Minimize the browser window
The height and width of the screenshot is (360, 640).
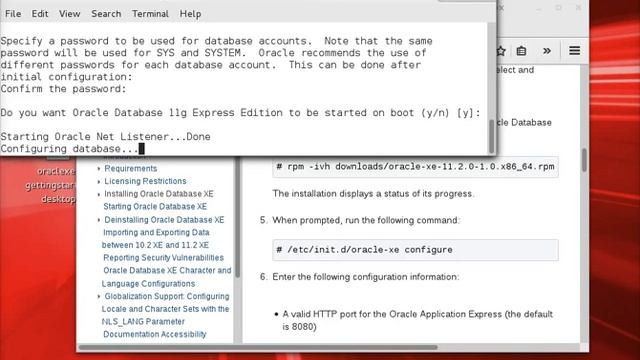tap(539, 8)
